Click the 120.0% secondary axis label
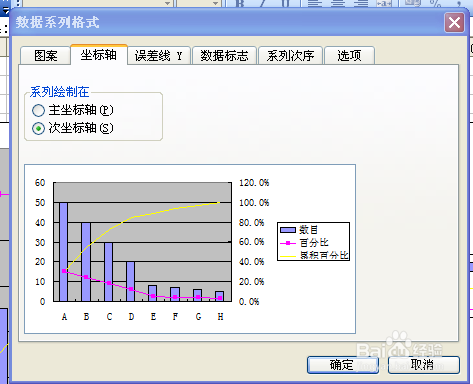Screen dimensions: 473x384 (x=254, y=183)
